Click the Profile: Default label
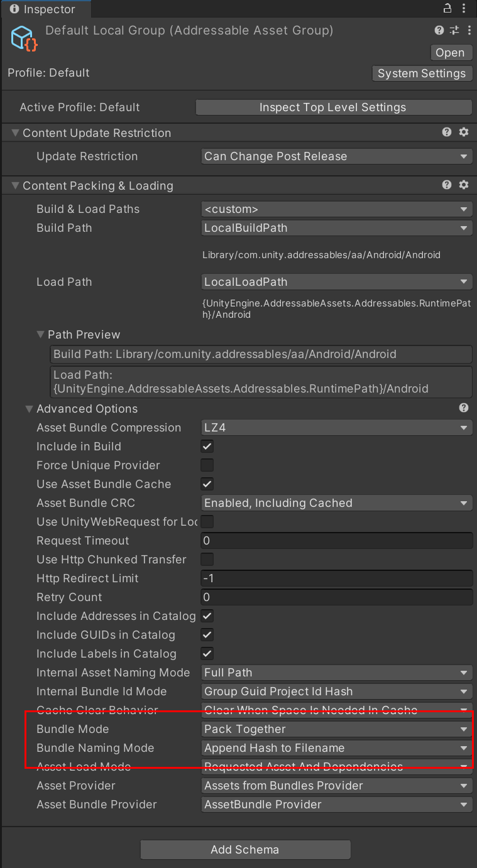The width and height of the screenshot is (477, 868). pyautogui.click(x=48, y=73)
